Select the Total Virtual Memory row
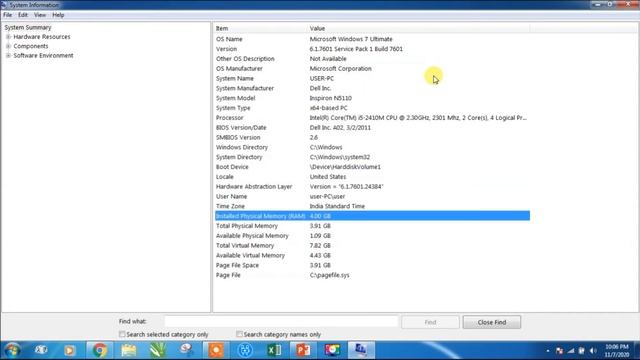This screenshot has width=640, height=360. pyautogui.click(x=372, y=246)
